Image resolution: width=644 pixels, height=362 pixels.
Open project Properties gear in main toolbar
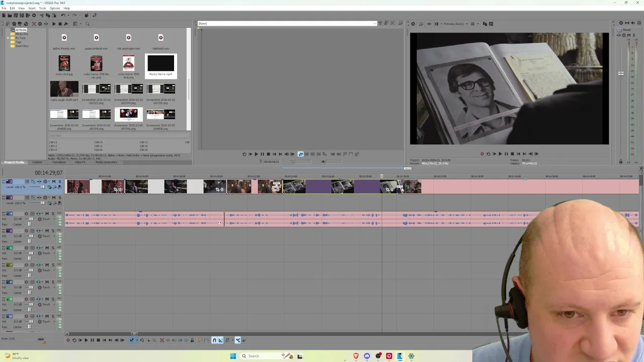click(x=34, y=15)
